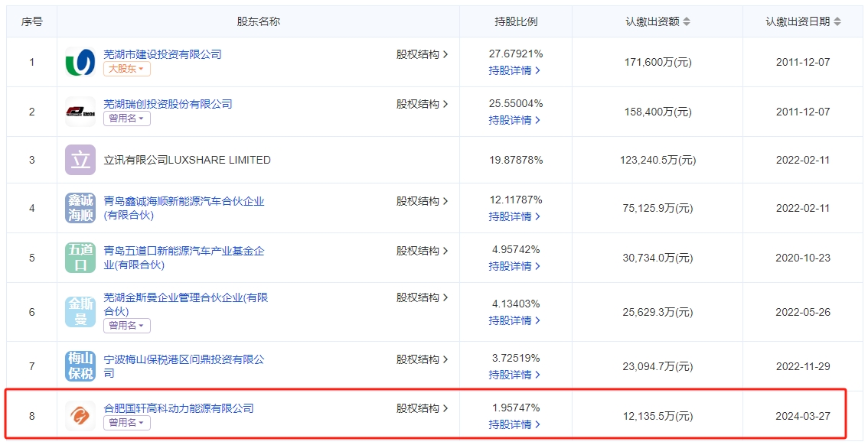This screenshot has height=445, width=868.
Task: Click the 梅山保税 blue logo icon
Action: [x=79, y=365]
